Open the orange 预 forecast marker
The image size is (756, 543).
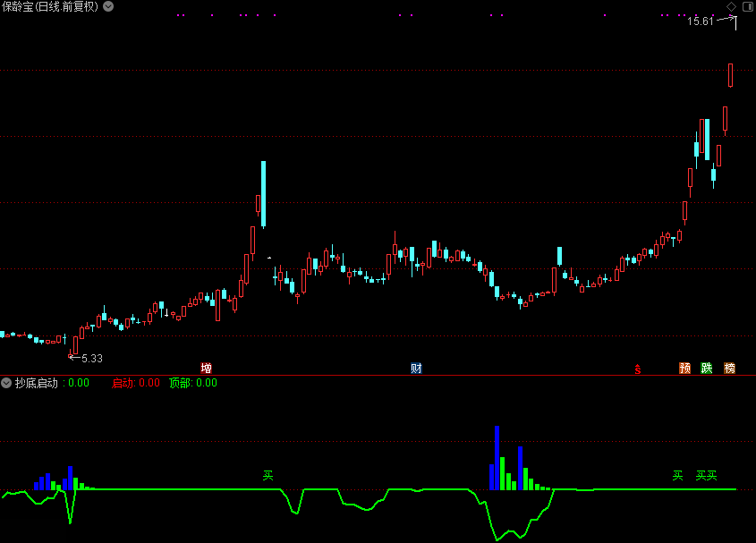(x=684, y=369)
